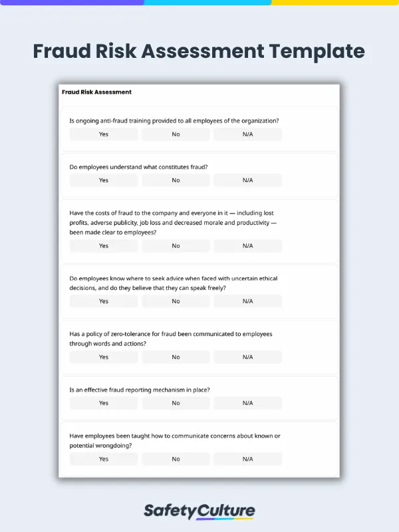399x532 pixels.
Task: Pick No for seeking ethical advice question
Action: click(x=176, y=301)
